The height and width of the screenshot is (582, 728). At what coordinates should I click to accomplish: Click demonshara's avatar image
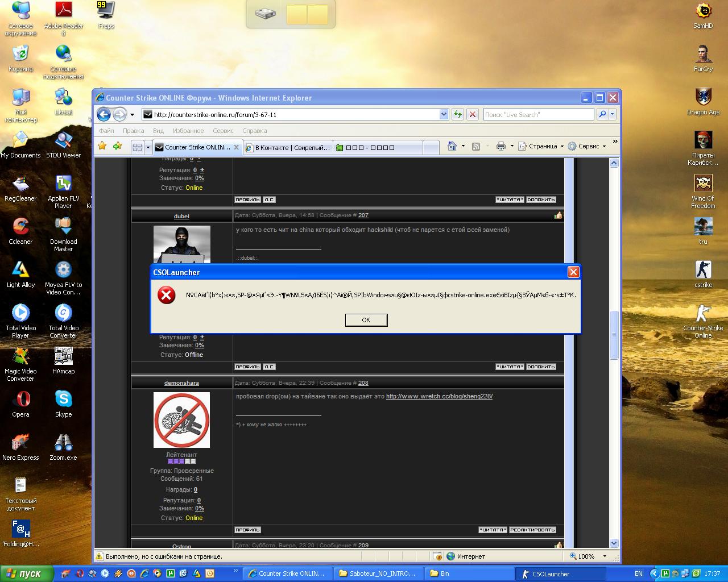pos(181,420)
